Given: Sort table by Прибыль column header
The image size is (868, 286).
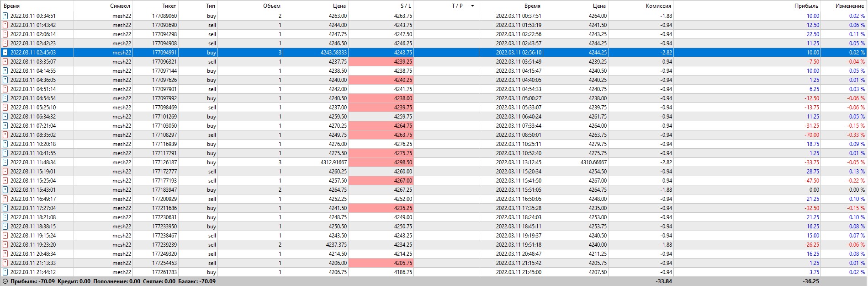Looking at the screenshot, I should (x=806, y=6).
